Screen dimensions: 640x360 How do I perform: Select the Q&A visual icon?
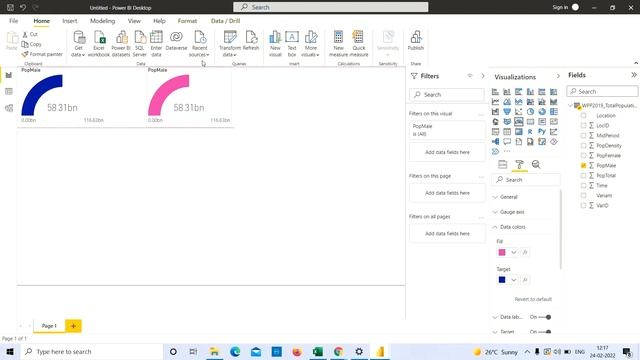pyautogui.click(x=507, y=142)
